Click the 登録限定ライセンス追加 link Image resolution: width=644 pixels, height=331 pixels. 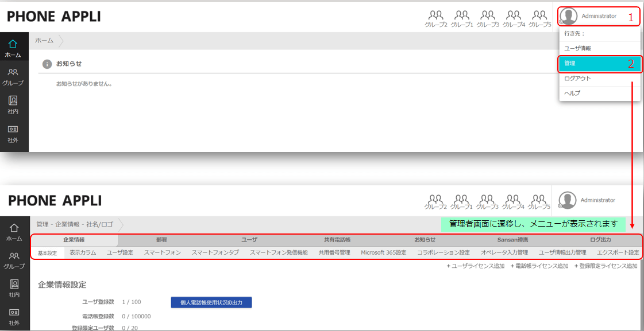606,267
